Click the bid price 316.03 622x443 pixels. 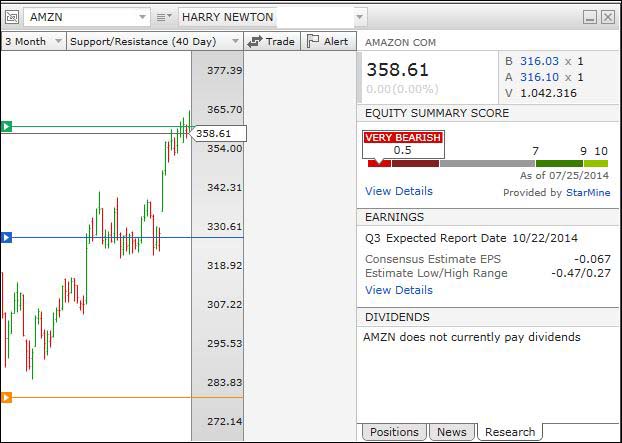pyautogui.click(x=539, y=61)
